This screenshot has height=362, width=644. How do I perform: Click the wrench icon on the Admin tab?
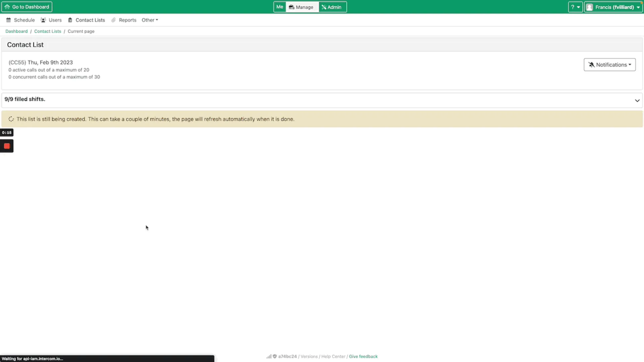click(x=323, y=7)
